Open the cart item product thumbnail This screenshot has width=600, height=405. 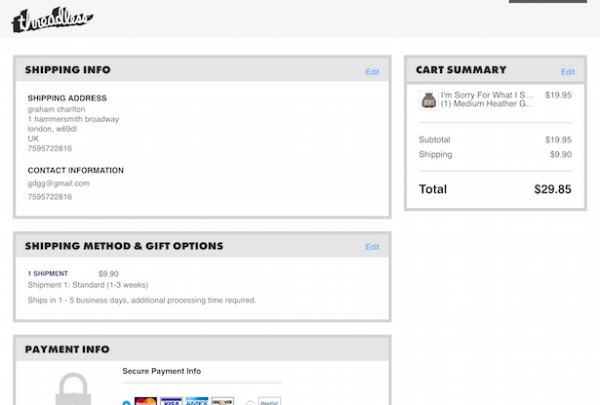428,100
